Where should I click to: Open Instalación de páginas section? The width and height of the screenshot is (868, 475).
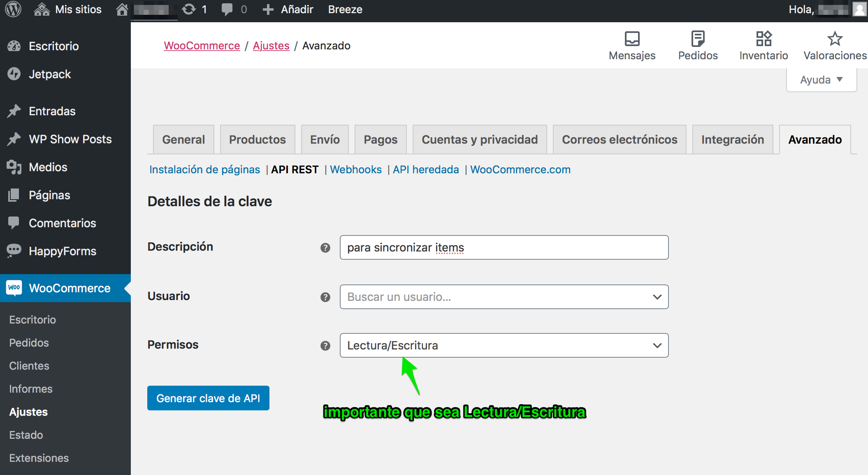tap(204, 170)
